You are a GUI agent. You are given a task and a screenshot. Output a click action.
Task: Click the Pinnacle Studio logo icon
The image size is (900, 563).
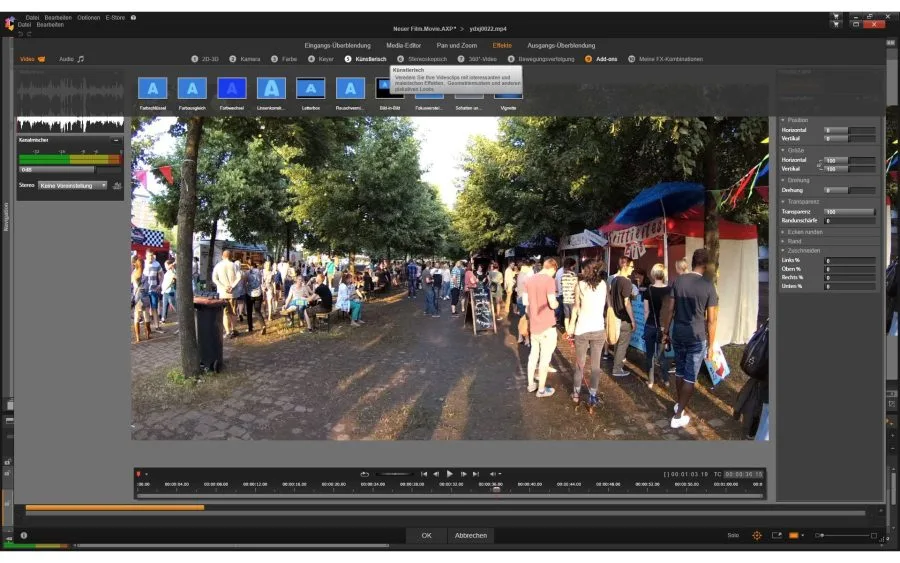click(x=10, y=24)
